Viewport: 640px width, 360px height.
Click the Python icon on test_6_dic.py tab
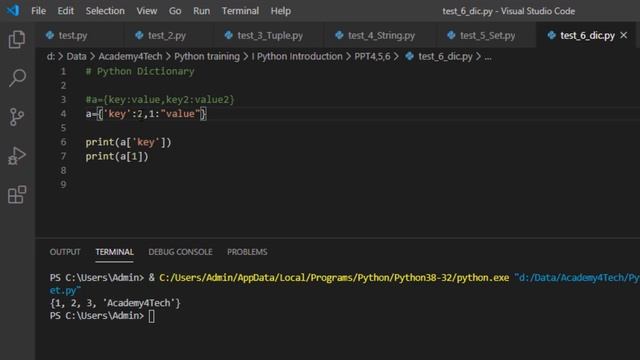pyautogui.click(x=551, y=36)
